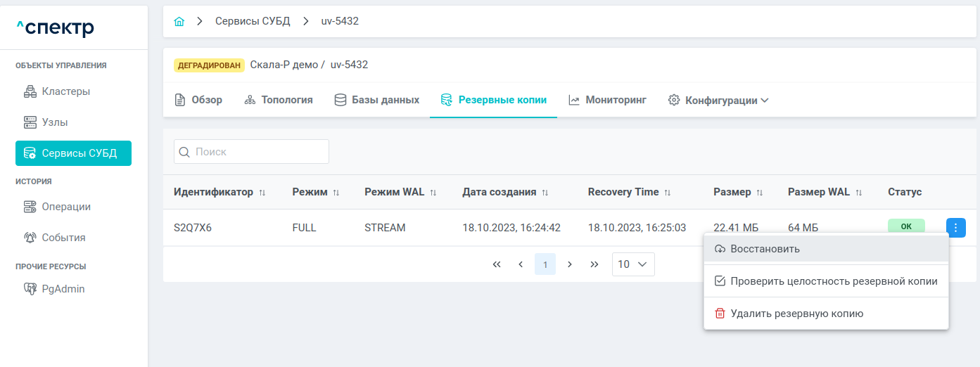Expand the Конфигурации dropdown tab

click(x=718, y=101)
